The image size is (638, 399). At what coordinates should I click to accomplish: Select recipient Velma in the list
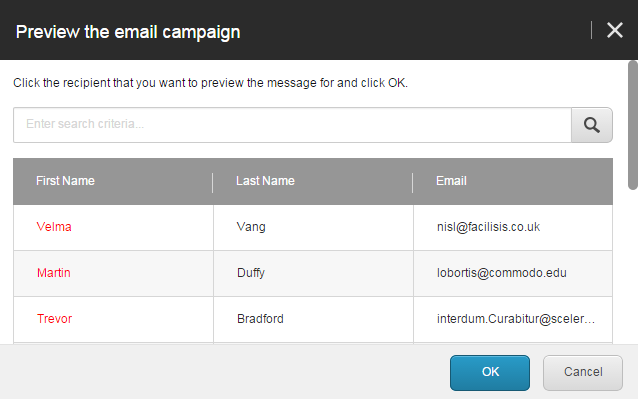point(54,227)
